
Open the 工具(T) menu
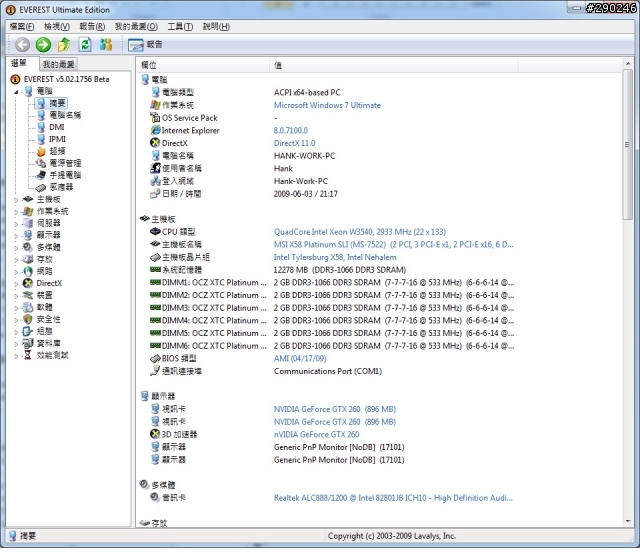coord(180,27)
